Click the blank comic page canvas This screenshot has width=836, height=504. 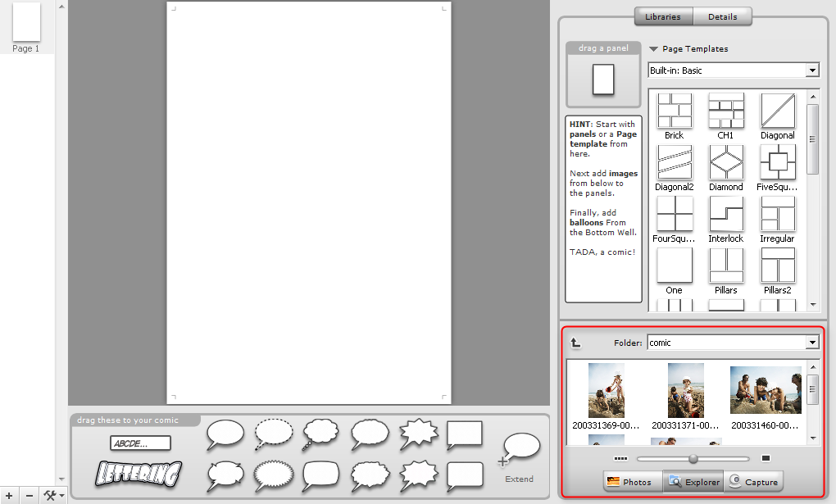309,202
